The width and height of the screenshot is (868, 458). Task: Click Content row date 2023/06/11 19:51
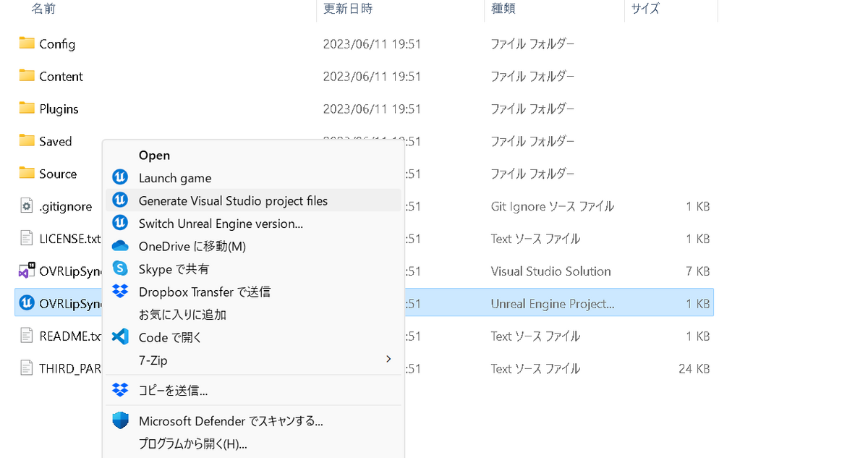[x=372, y=76]
